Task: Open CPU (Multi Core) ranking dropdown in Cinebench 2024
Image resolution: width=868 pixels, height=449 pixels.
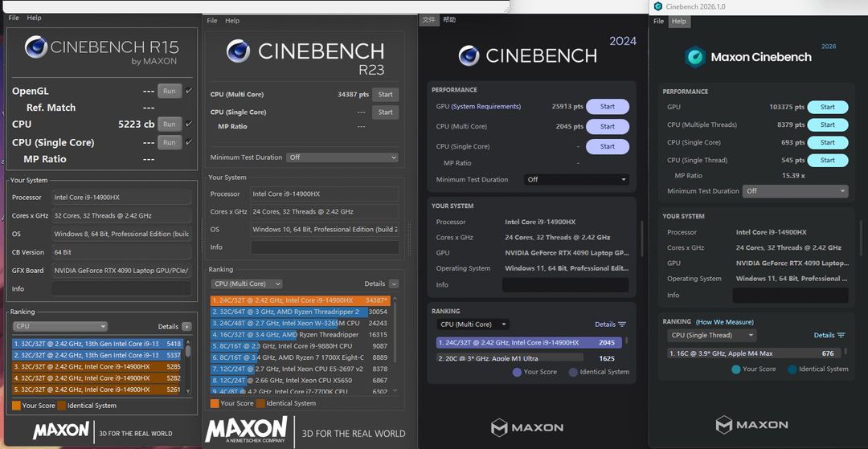Action: (x=473, y=325)
